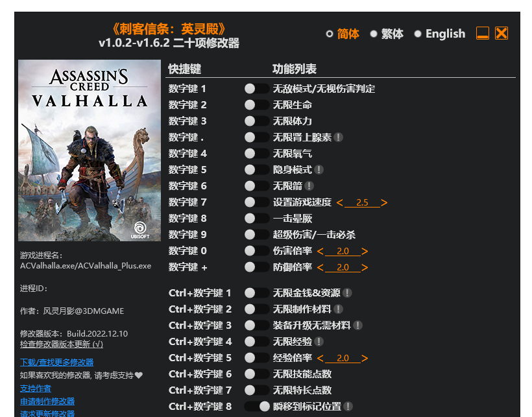
Task: Enable 伤害倍率 toggle
Action: 257,251
